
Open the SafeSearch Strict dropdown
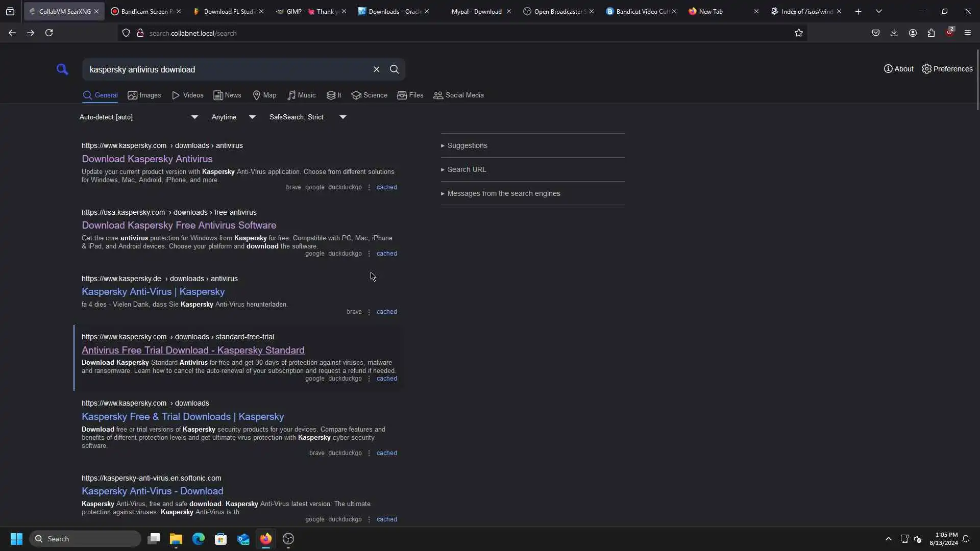click(x=307, y=117)
